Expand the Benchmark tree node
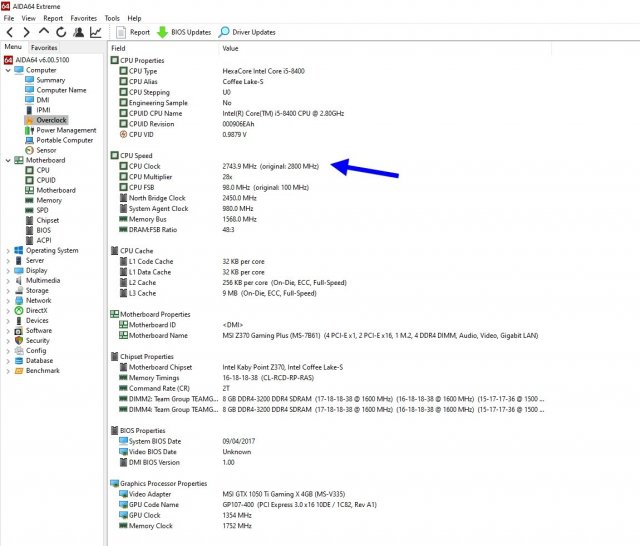The height and width of the screenshot is (546, 640). (x=8, y=371)
